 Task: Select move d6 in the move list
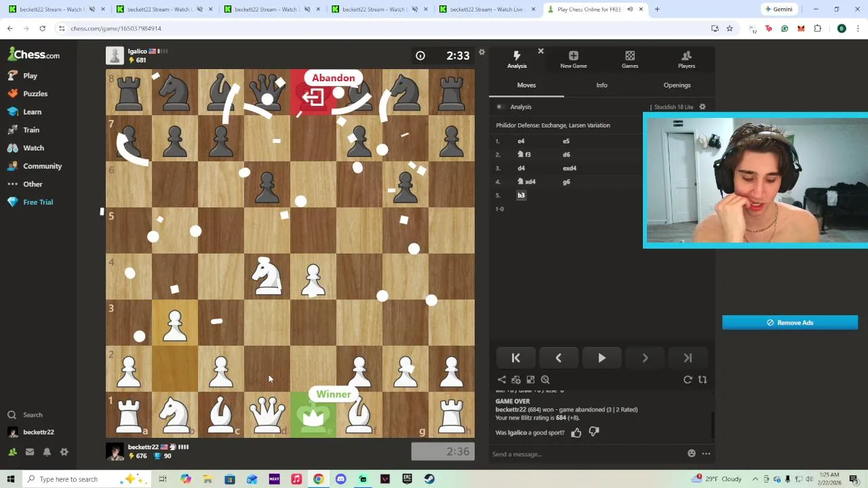[566, 155]
